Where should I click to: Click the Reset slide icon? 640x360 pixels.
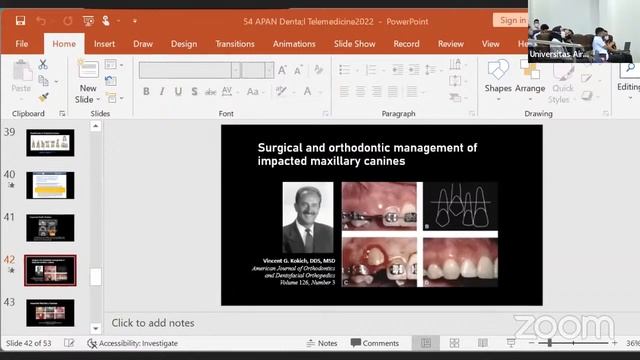[x=111, y=81]
